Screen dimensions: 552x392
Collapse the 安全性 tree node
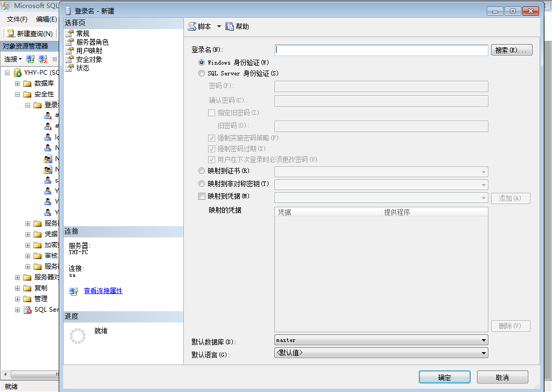(17, 95)
